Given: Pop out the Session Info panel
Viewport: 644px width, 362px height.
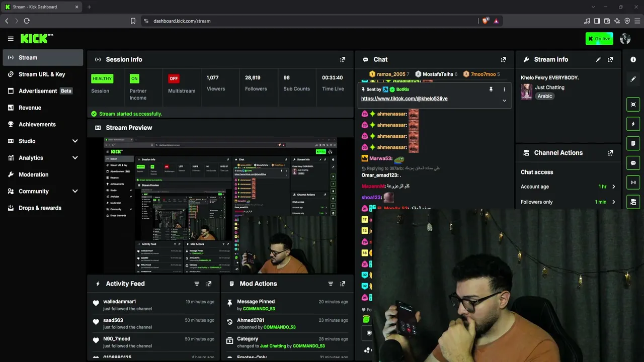Looking at the screenshot, I should [x=343, y=59].
